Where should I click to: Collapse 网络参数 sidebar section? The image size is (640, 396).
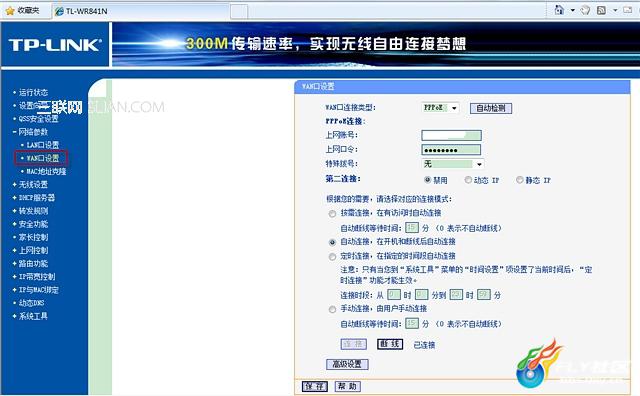(30, 132)
